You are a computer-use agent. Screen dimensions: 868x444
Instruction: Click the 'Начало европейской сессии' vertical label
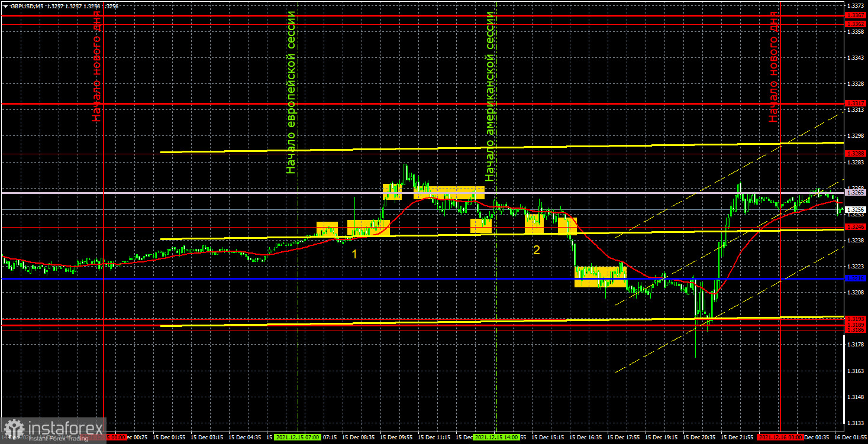tap(291, 92)
